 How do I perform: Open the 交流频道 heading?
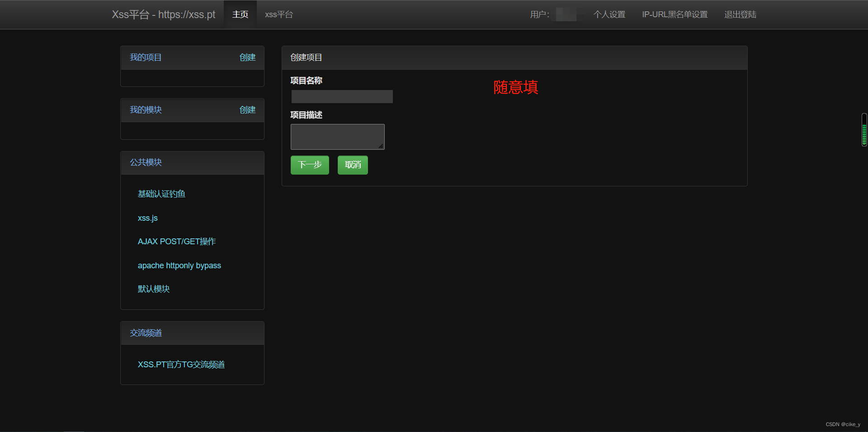coord(146,333)
